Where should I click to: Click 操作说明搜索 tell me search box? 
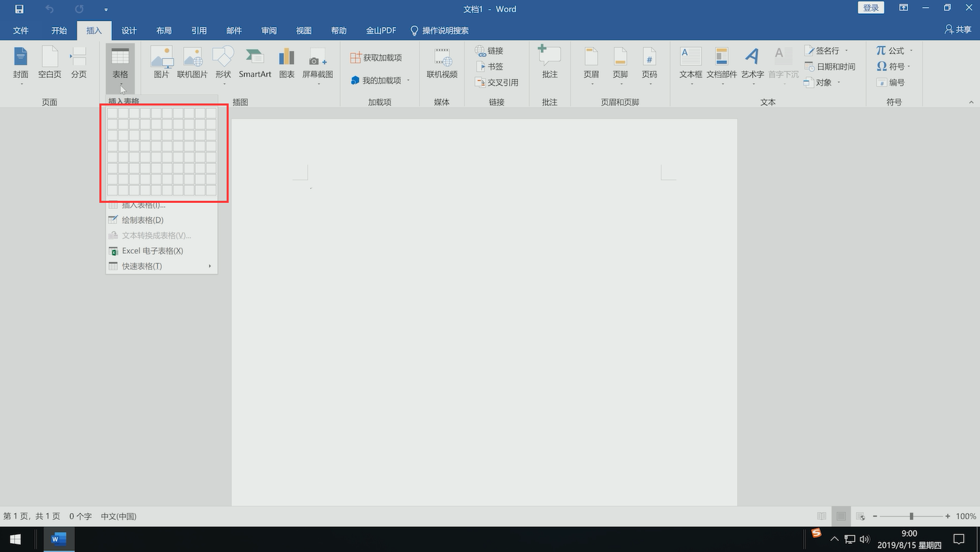coord(439,31)
